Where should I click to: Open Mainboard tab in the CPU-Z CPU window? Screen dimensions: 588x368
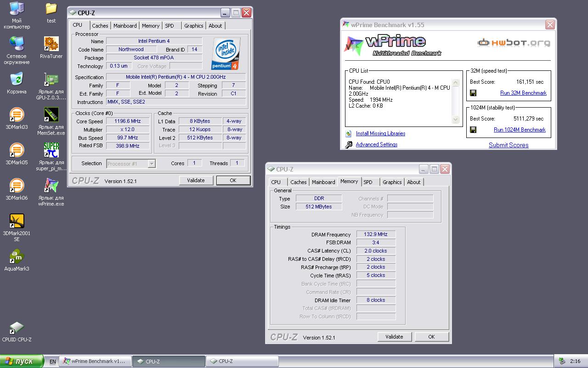point(125,26)
